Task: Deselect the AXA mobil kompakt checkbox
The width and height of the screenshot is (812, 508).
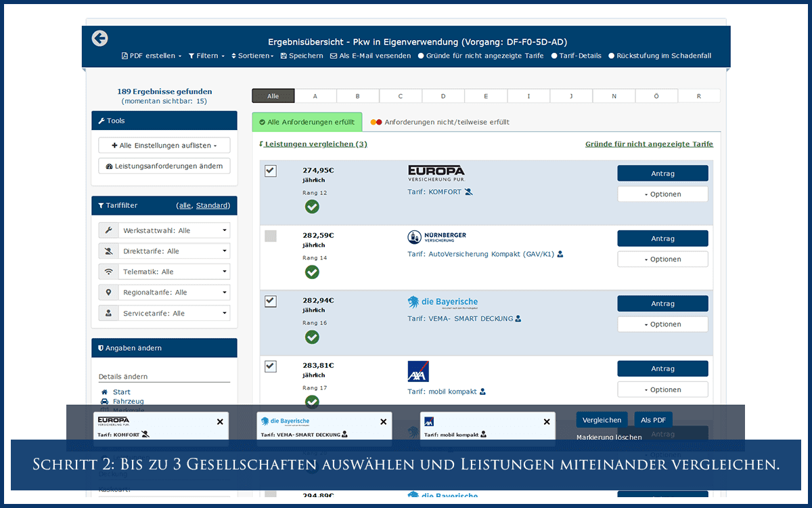Action: (270, 366)
